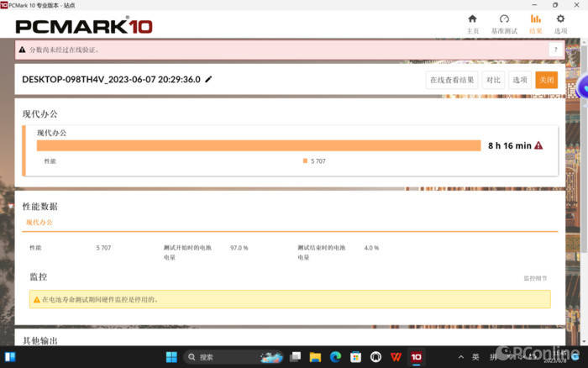Click the yellow hardware monitoring warning banner
Image resolution: width=588 pixels, height=368 pixels.
click(x=290, y=299)
